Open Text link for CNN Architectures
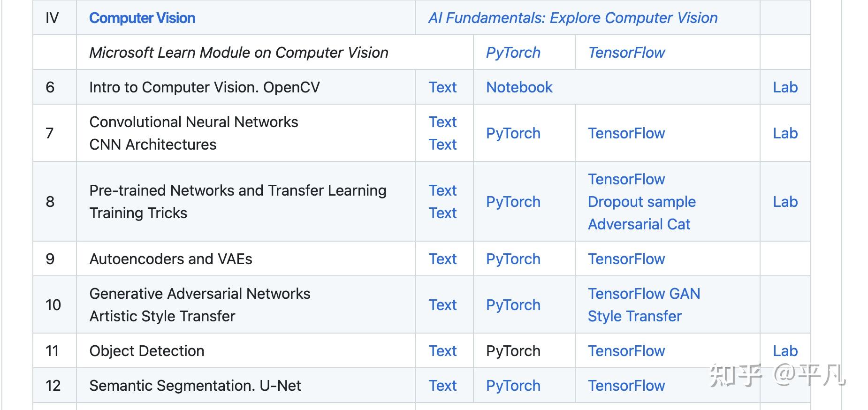This screenshot has width=868, height=410. point(442,144)
